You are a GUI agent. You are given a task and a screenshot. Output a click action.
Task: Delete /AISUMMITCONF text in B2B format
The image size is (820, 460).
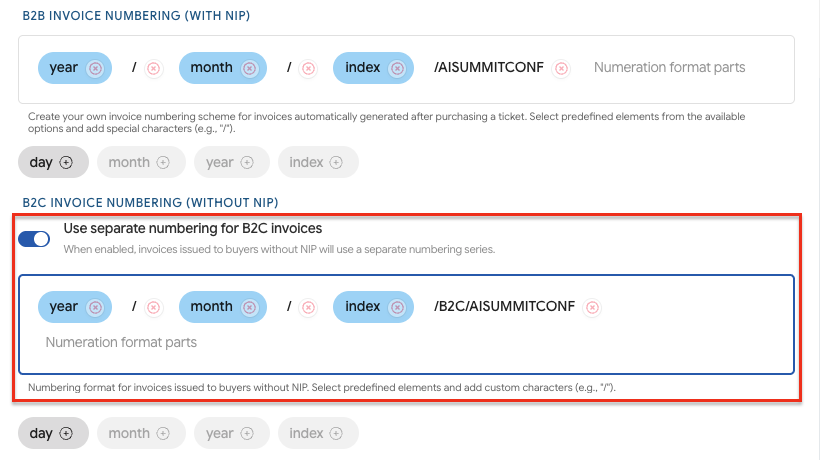click(x=562, y=68)
